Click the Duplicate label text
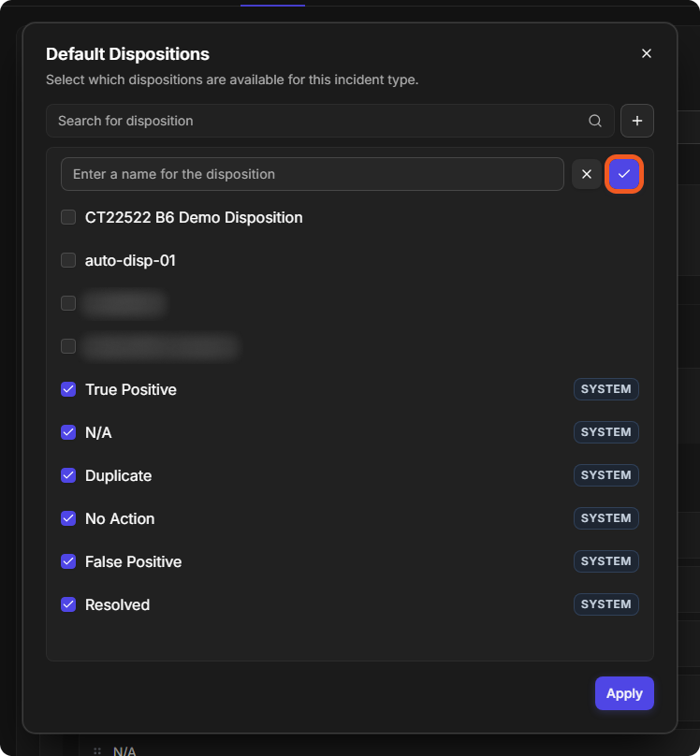The image size is (700, 756). [119, 476]
